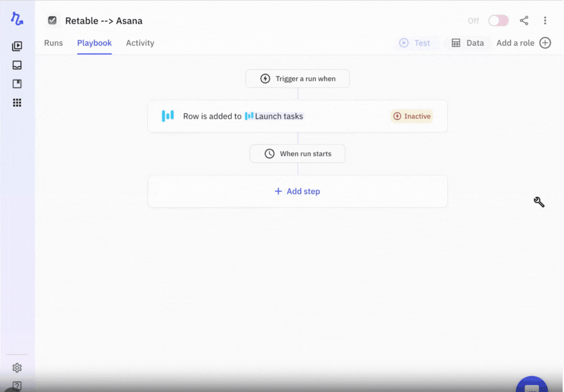Click Add step
Image resolution: width=564 pixels, height=392 pixels.
tap(297, 191)
